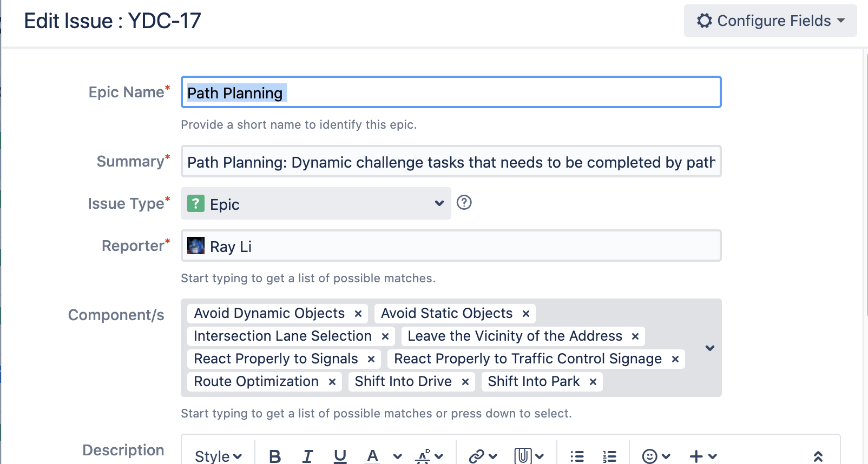This screenshot has height=464, width=868.
Task: Click the Route Optimization tag text
Action: pyautogui.click(x=257, y=381)
